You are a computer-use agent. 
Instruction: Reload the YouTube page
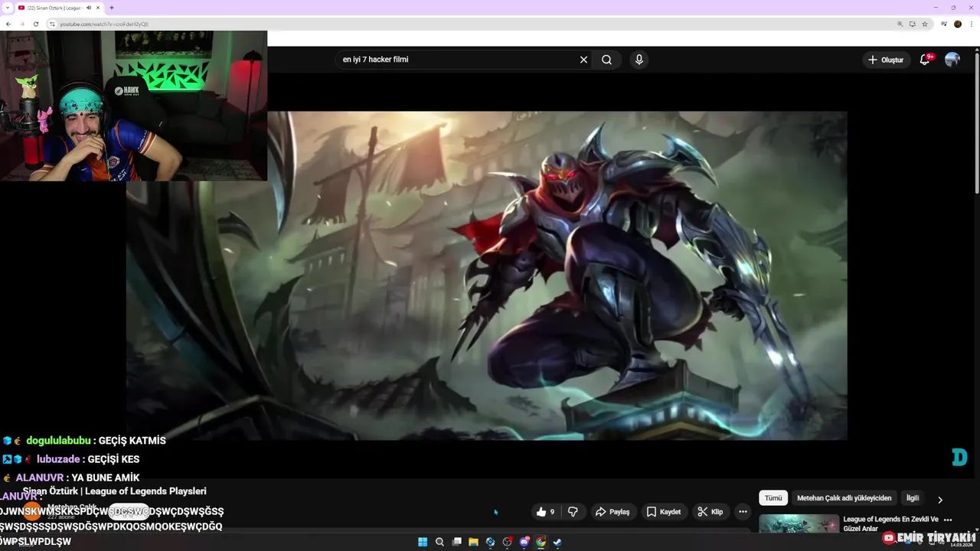coord(36,24)
